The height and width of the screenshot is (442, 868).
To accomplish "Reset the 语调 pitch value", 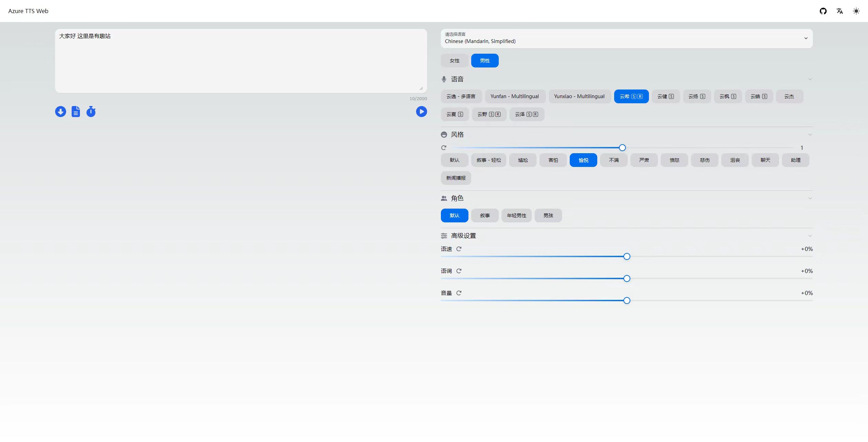I will [459, 271].
